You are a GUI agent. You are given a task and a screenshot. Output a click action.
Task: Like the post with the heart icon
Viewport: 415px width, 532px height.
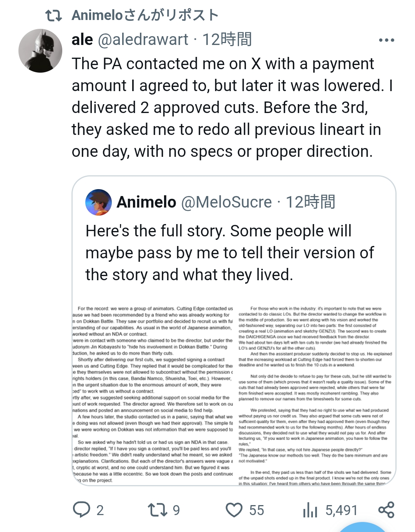[x=234, y=510]
